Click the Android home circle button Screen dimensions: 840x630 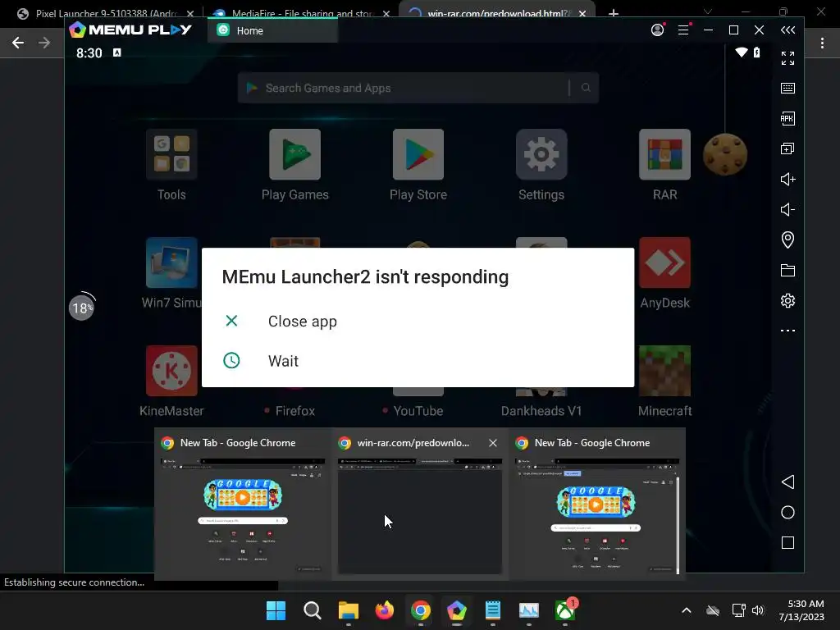click(x=787, y=512)
